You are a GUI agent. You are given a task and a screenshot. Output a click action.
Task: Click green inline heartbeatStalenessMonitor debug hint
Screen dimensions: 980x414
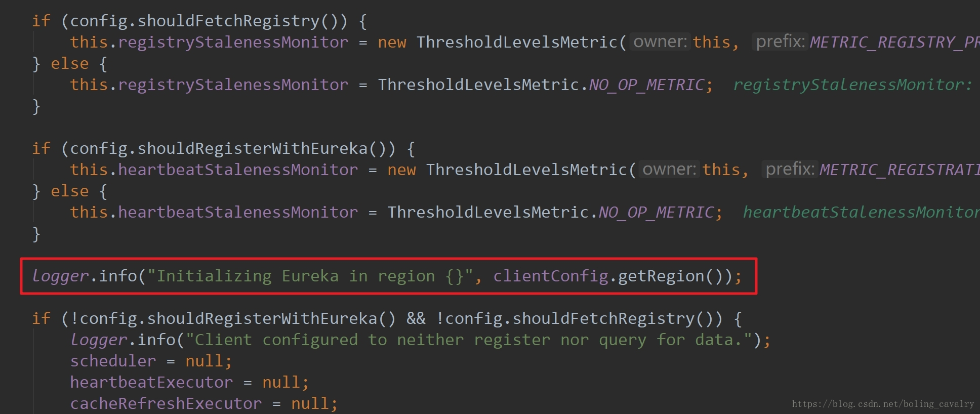[862, 212]
